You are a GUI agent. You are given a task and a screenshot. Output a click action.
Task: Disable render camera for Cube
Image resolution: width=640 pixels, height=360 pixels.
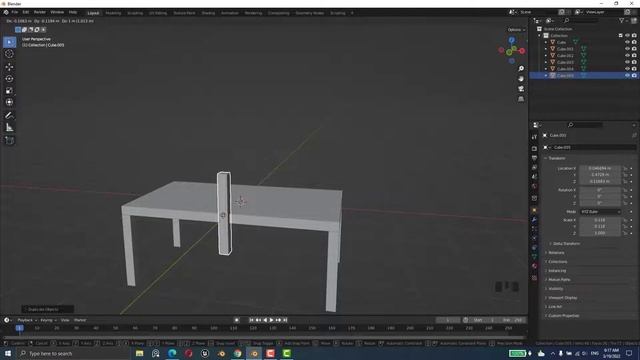(634, 42)
